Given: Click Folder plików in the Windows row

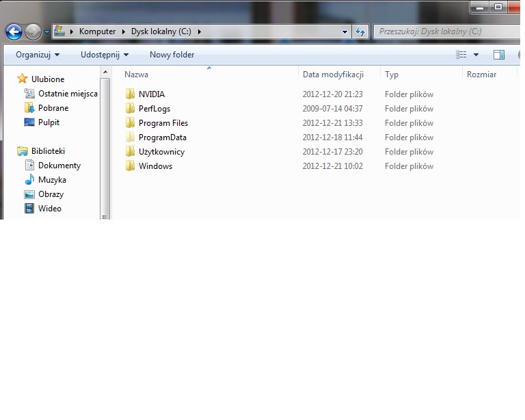Looking at the screenshot, I should coord(409,166).
